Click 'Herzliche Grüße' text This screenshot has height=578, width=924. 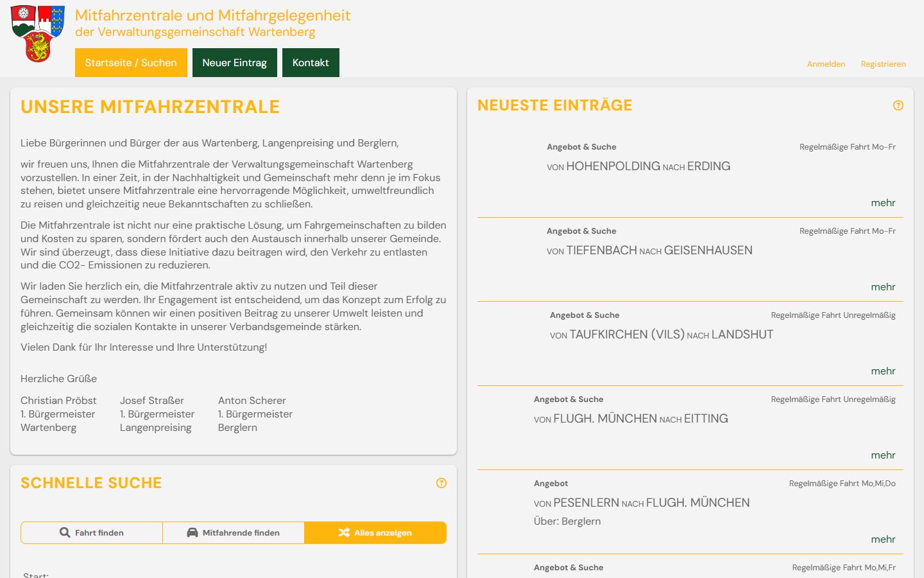tap(59, 379)
